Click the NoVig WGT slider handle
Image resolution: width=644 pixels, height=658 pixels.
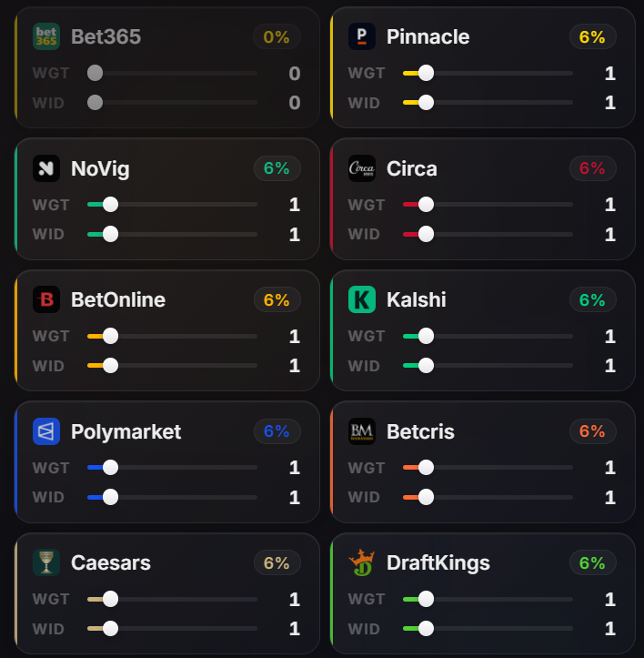click(x=110, y=205)
